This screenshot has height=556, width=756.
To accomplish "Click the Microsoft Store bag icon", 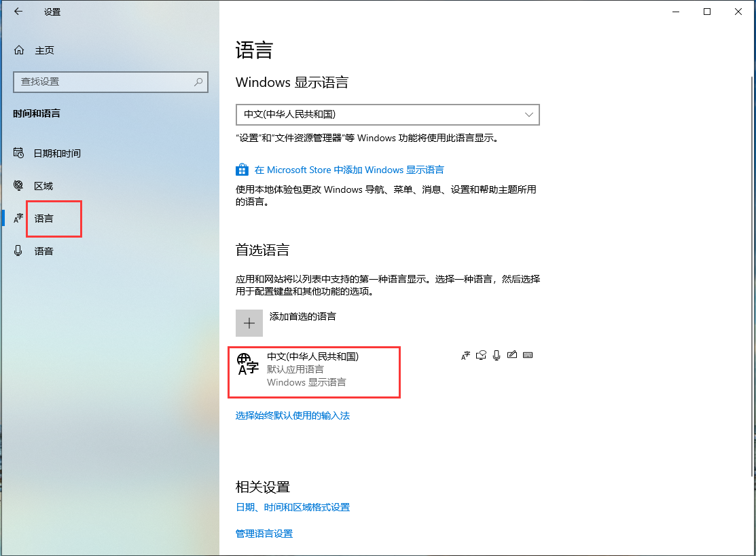I will coord(242,170).
